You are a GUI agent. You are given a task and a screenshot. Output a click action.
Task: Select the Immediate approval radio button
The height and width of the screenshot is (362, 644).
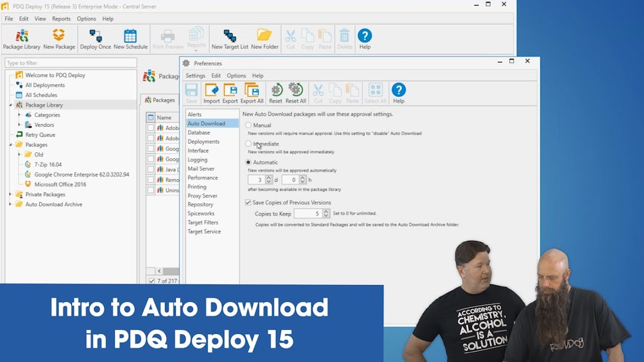(249, 144)
